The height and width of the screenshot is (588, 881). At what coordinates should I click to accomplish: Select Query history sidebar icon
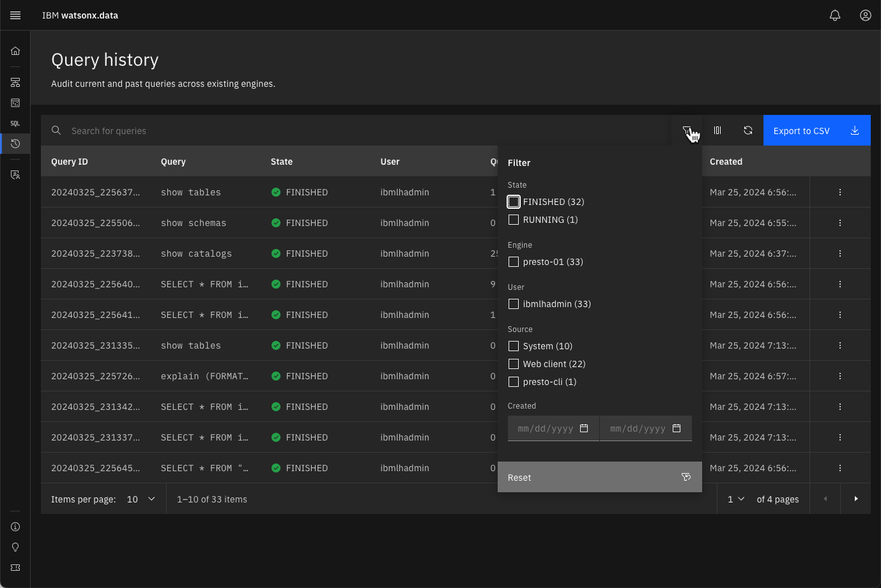pyautogui.click(x=15, y=144)
